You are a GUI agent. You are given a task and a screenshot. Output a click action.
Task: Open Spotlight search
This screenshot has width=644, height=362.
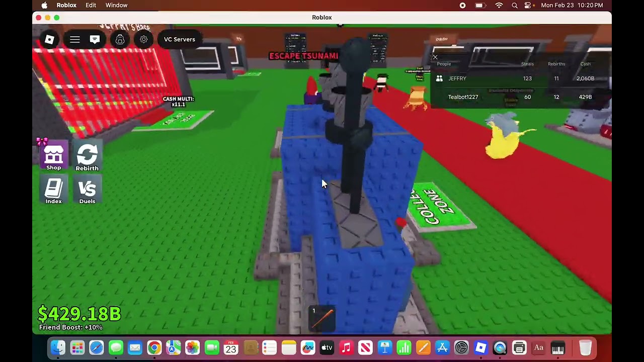click(x=515, y=5)
